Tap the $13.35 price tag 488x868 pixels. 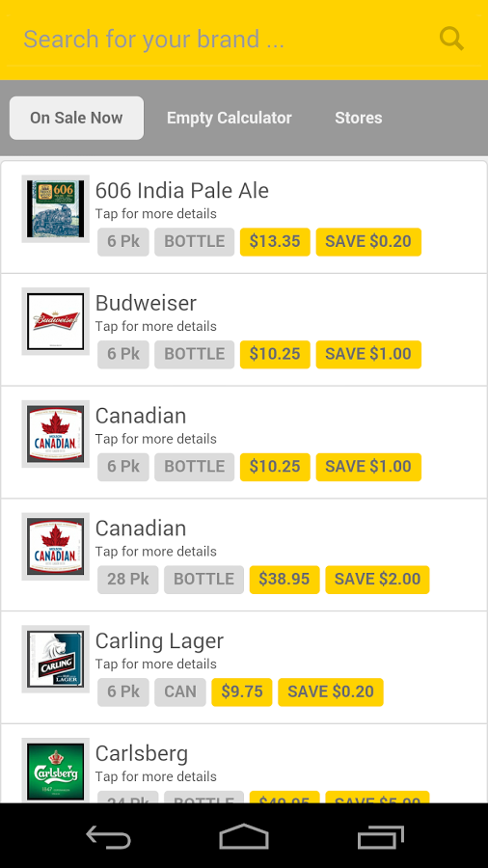(275, 241)
